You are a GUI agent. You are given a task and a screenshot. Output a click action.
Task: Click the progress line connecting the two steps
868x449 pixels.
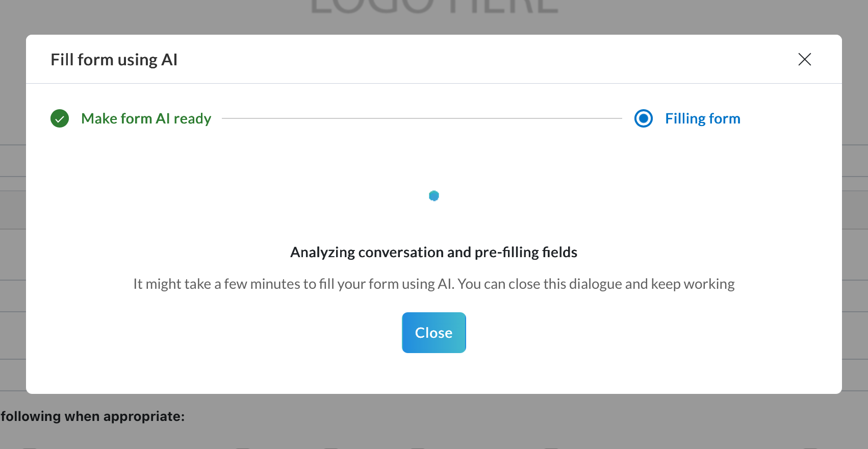[422, 118]
